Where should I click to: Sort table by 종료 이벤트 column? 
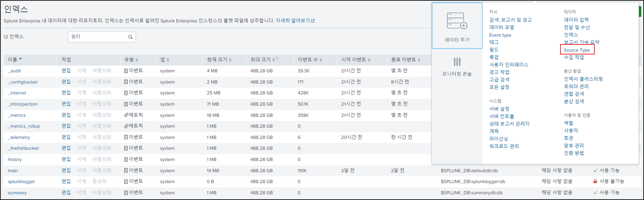coord(406,60)
